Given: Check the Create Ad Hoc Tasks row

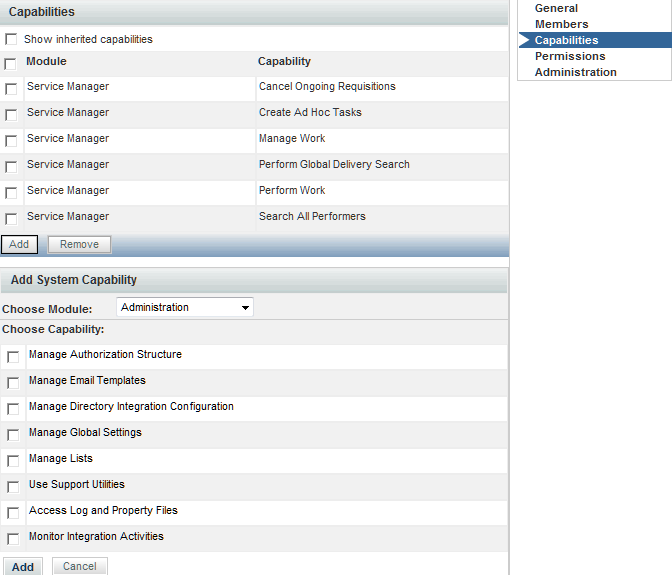Looking at the screenshot, I should [11, 115].
